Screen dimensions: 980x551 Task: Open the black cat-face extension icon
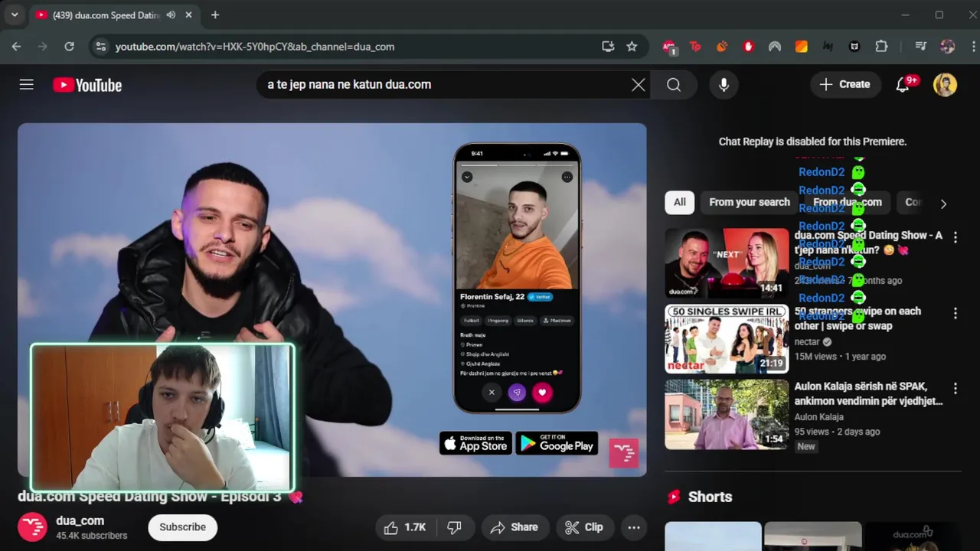[854, 47]
